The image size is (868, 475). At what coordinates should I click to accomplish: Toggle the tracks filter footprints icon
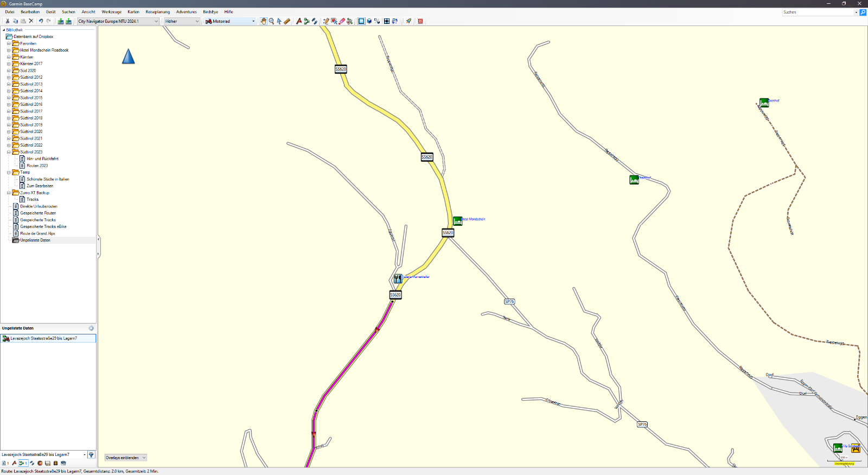pos(32,463)
